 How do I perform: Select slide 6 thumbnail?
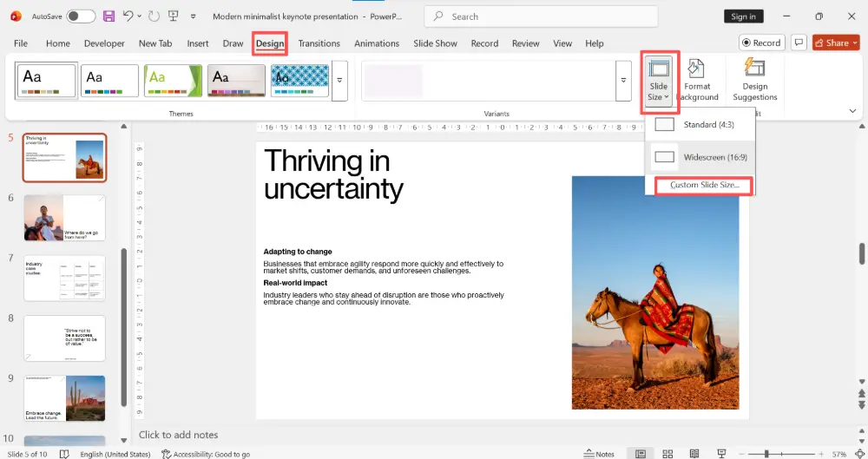click(x=64, y=218)
